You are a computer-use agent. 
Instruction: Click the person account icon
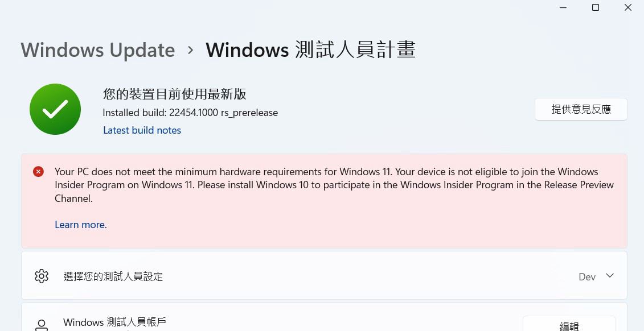[x=42, y=326]
